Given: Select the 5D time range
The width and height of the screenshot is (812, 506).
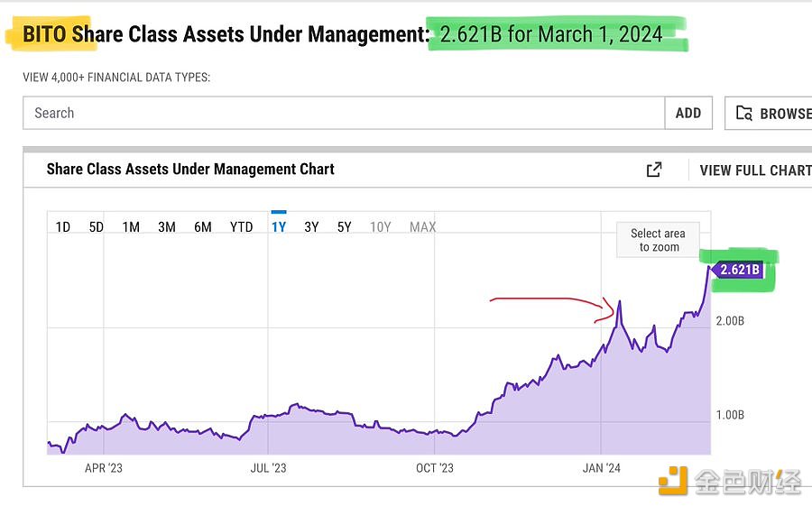Looking at the screenshot, I should pos(97,227).
